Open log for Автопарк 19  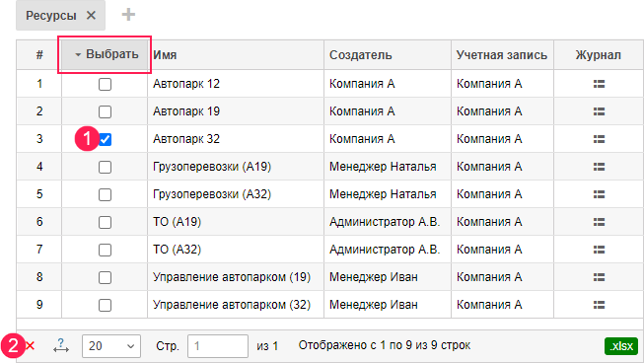[x=599, y=111]
